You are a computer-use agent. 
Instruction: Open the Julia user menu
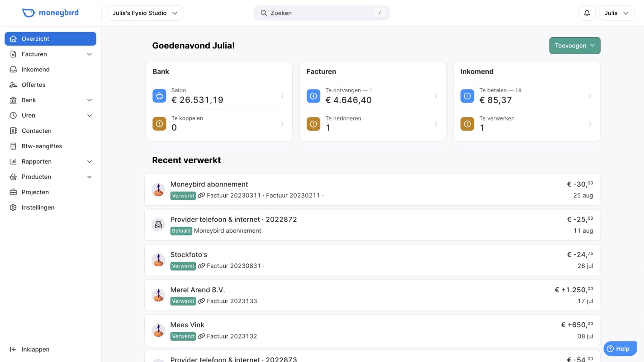[x=616, y=13]
